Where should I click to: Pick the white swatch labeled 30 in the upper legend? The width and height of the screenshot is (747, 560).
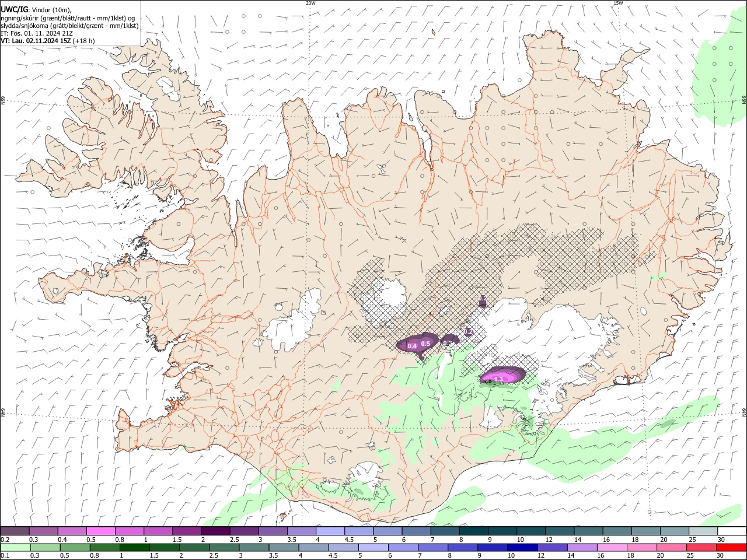[732, 531]
